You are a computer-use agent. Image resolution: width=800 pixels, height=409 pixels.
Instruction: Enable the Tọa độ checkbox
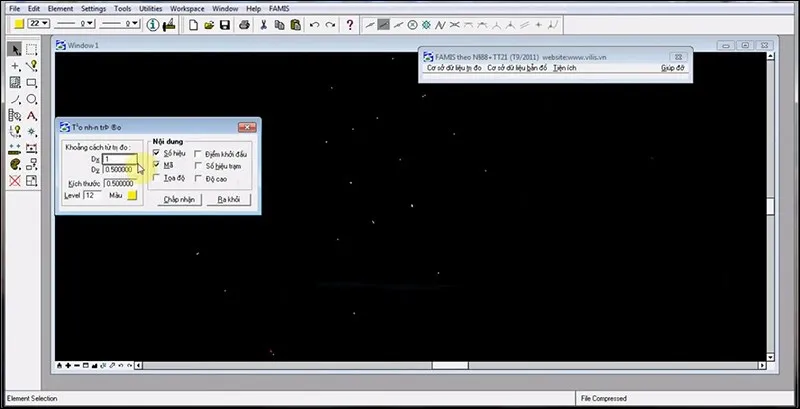click(x=157, y=178)
